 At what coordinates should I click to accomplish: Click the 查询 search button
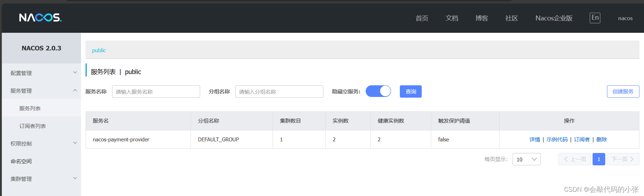pyautogui.click(x=411, y=91)
